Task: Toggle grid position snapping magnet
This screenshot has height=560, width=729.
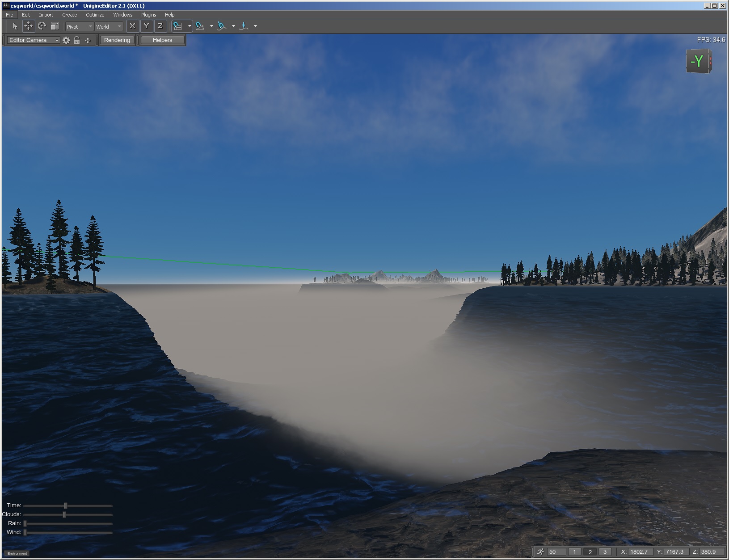Action: pos(178,26)
